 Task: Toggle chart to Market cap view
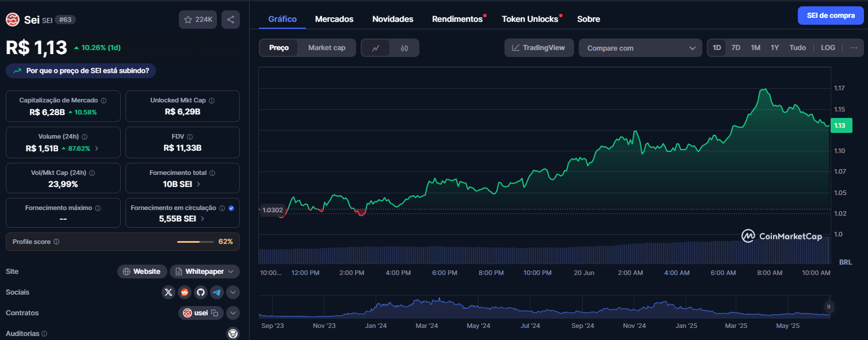point(327,48)
